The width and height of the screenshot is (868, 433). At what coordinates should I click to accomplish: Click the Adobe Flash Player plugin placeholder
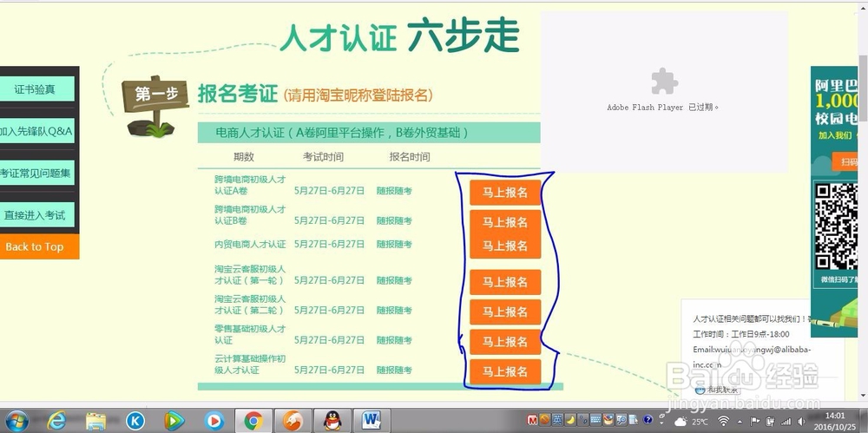pyautogui.click(x=664, y=91)
